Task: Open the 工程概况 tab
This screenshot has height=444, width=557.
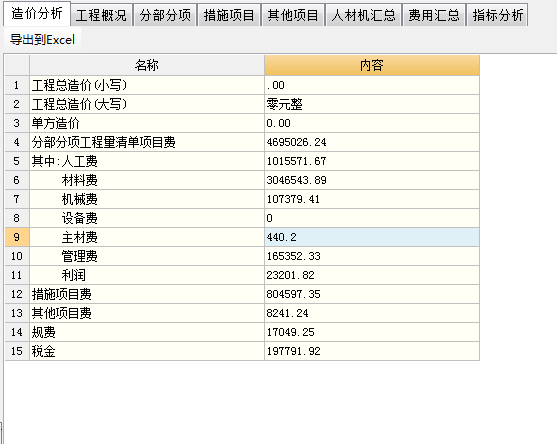Action: coord(101,15)
